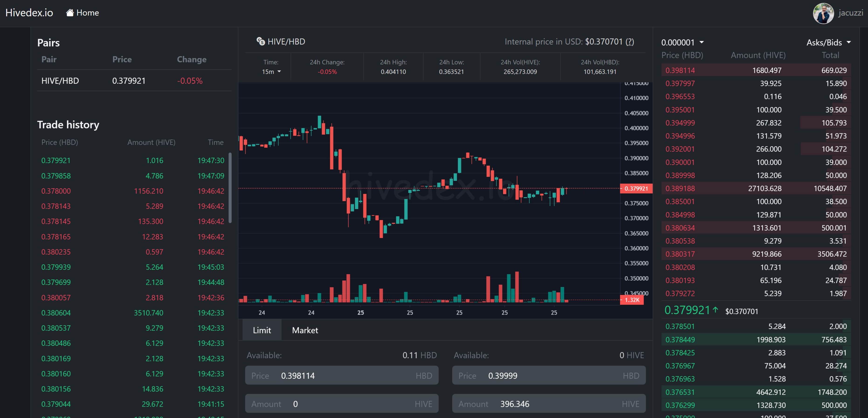Open the Hivedex.io logo link
The width and height of the screenshot is (868, 418).
point(29,13)
